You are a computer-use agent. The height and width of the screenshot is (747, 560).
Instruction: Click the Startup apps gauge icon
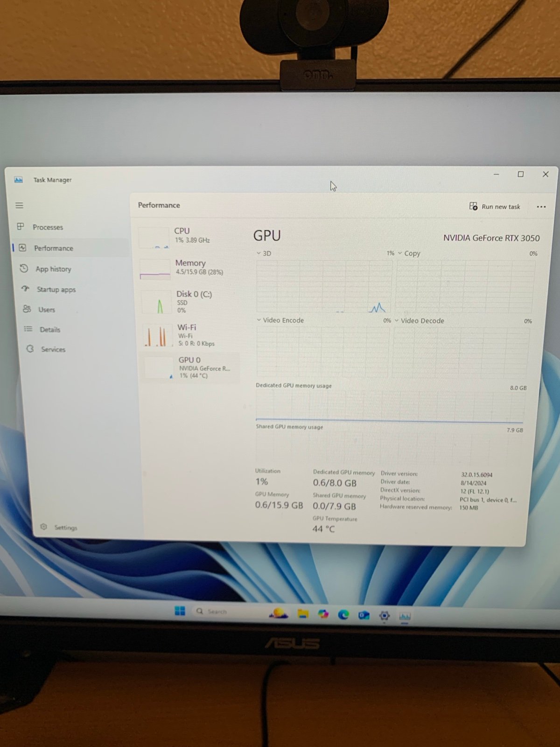tap(26, 289)
